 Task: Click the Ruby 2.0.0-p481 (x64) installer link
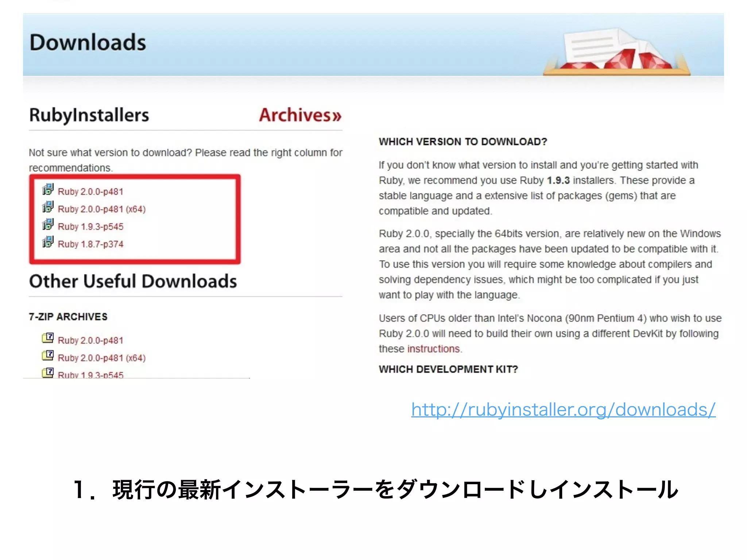(102, 209)
